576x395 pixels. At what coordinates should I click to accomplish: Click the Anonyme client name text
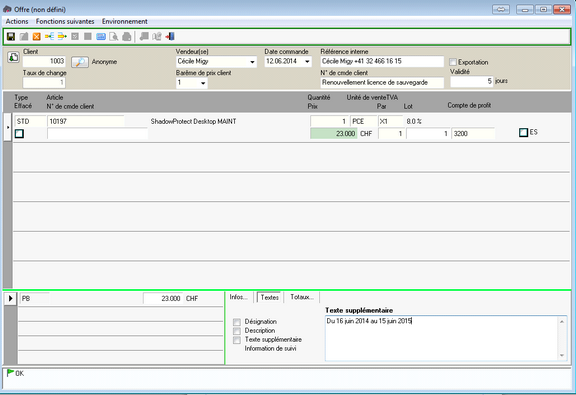(104, 62)
